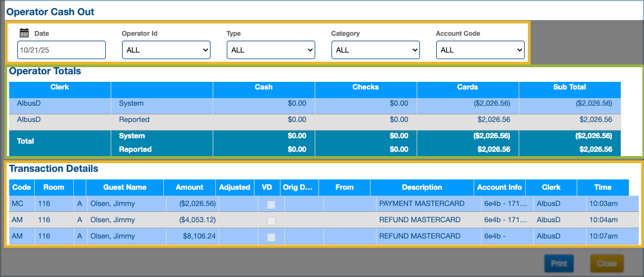Image resolution: width=644 pixels, height=277 pixels.
Task: Open the Operator Id dropdown
Action: pyautogui.click(x=166, y=50)
